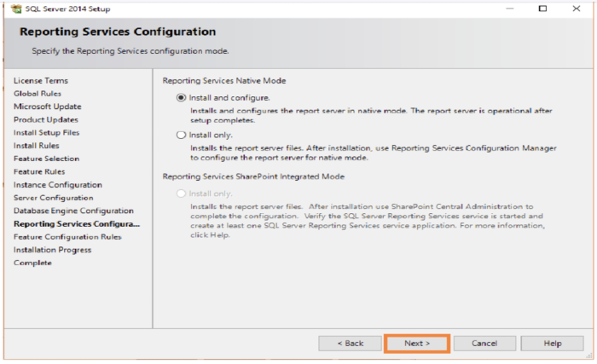The height and width of the screenshot is (364, 597).
Task: Minimize the SQL Server 2014 Setup window
Action: [x=510, y=9]
